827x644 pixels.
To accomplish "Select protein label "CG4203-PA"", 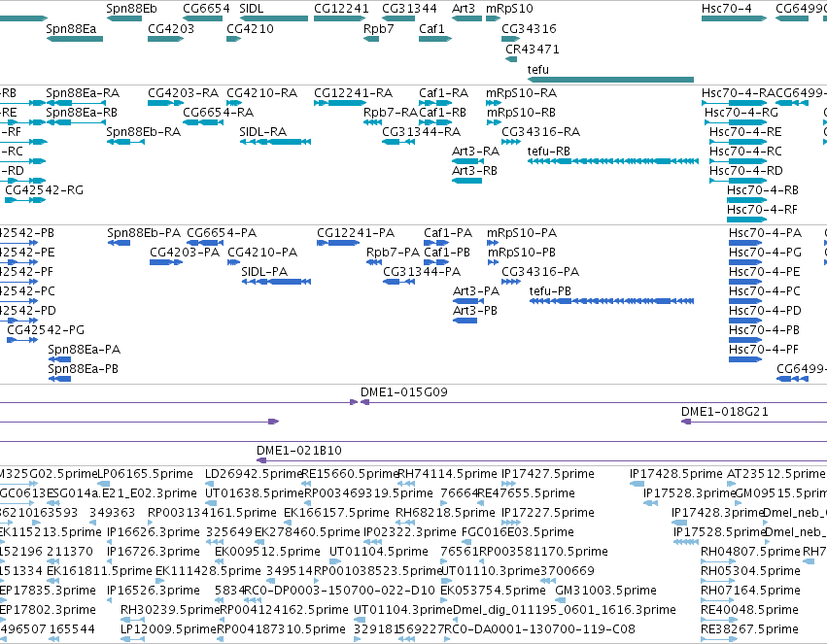I will pos(185,253).
